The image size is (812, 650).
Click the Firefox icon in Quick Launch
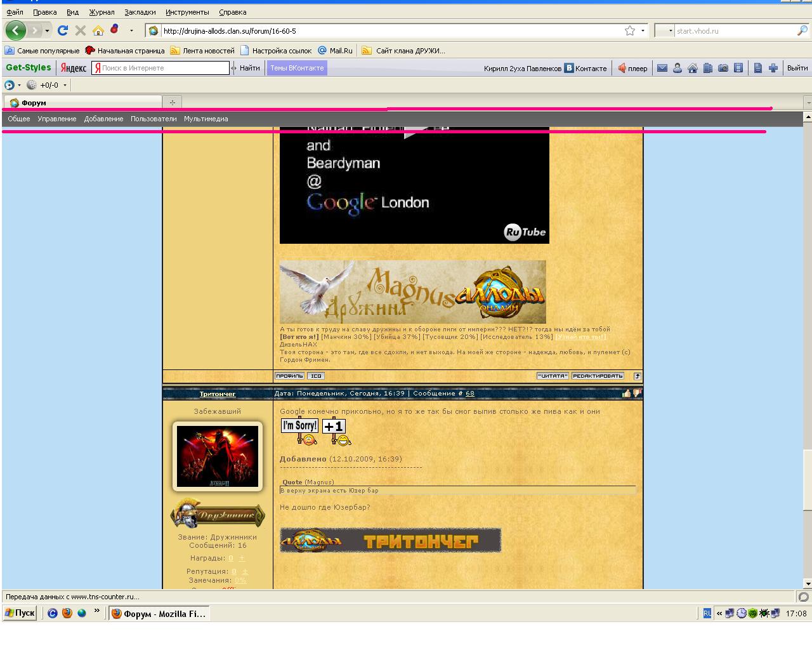[x=67, y=613]
